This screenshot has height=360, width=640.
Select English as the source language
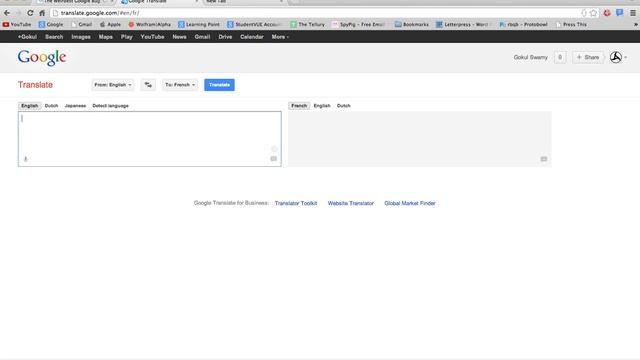tap(29, 106)
